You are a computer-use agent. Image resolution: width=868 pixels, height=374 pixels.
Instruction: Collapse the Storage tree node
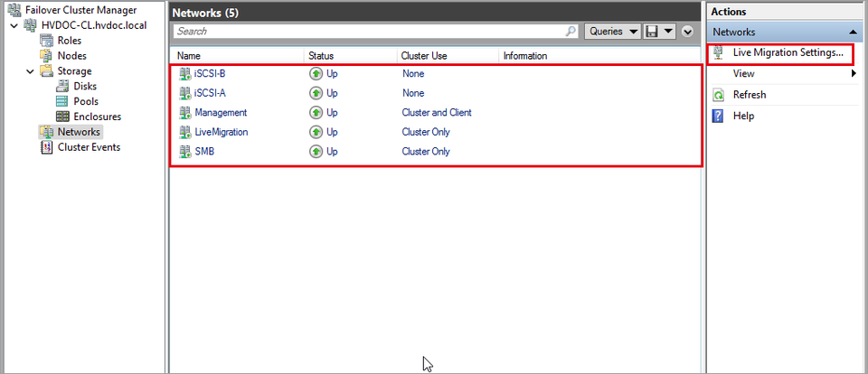pos(31,70)
